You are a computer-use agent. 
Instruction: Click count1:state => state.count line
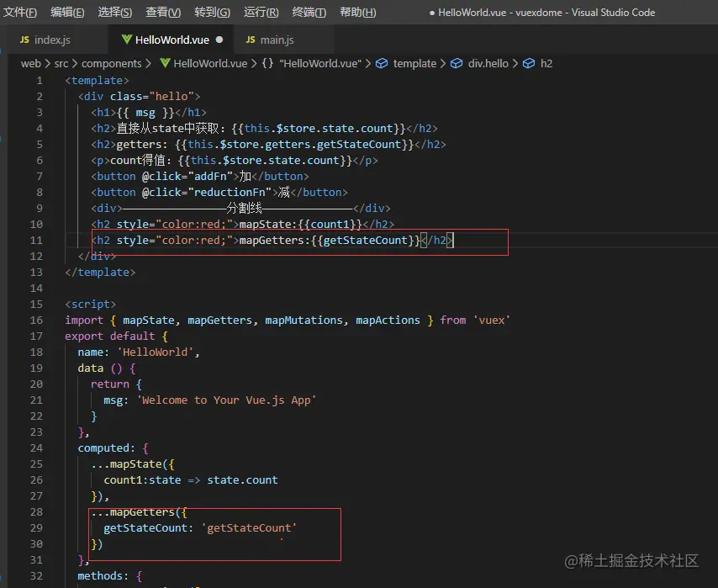[x=191, y=480]
